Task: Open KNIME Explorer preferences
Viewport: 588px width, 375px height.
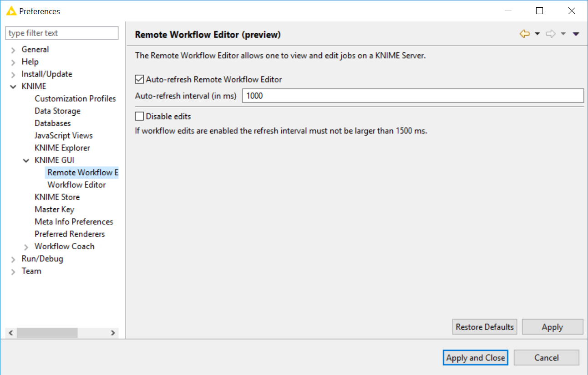Action: coord(62,148)
